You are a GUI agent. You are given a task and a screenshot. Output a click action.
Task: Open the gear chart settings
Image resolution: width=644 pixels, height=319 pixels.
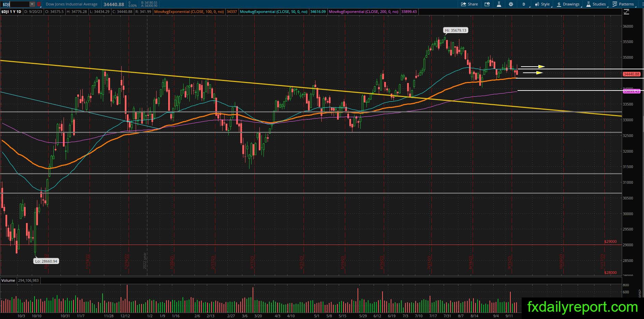click(511, 4)
